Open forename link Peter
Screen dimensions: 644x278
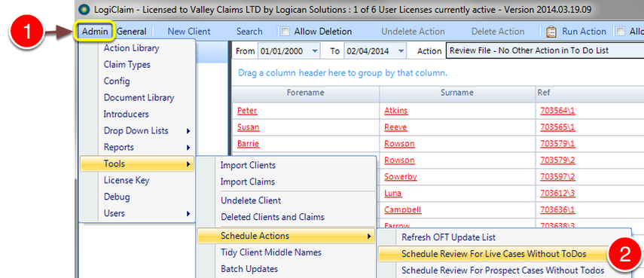click(247, 111)
